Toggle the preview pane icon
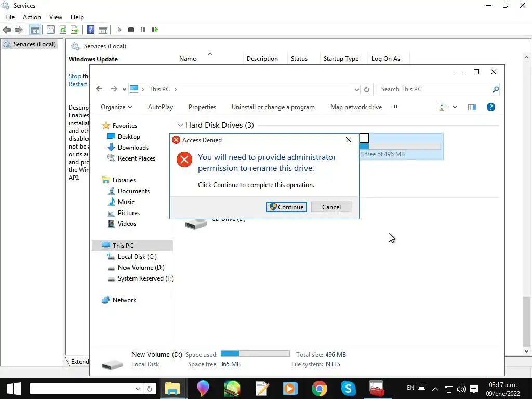 click(x=472, y=107)
